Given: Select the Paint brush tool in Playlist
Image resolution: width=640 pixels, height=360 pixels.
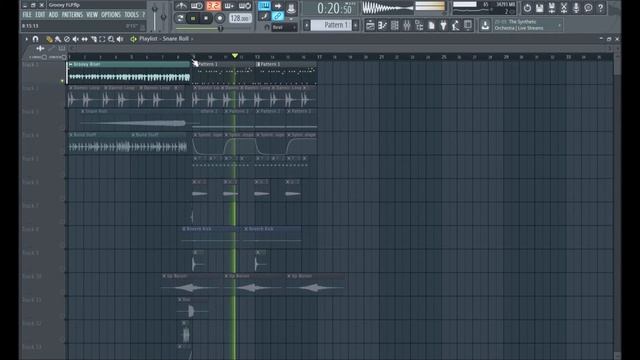Looking at the screenshot, I should (58, 39).
